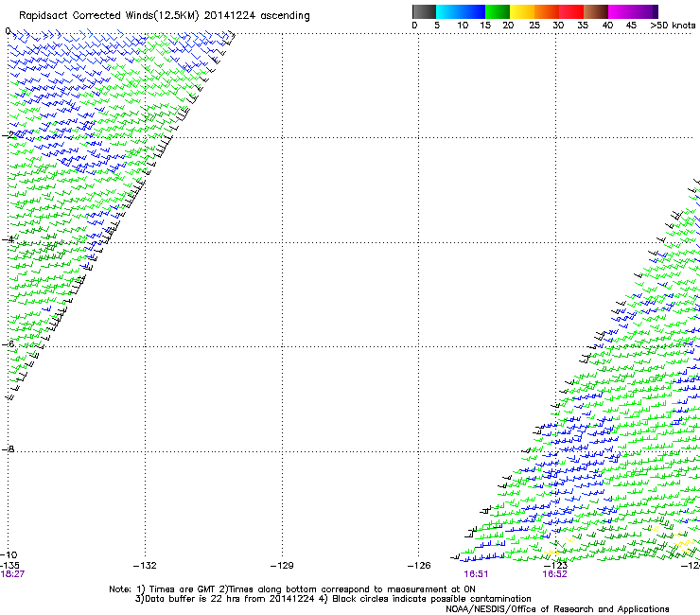
Task: Click the '-6' latitude axis label
Action: 8,343
